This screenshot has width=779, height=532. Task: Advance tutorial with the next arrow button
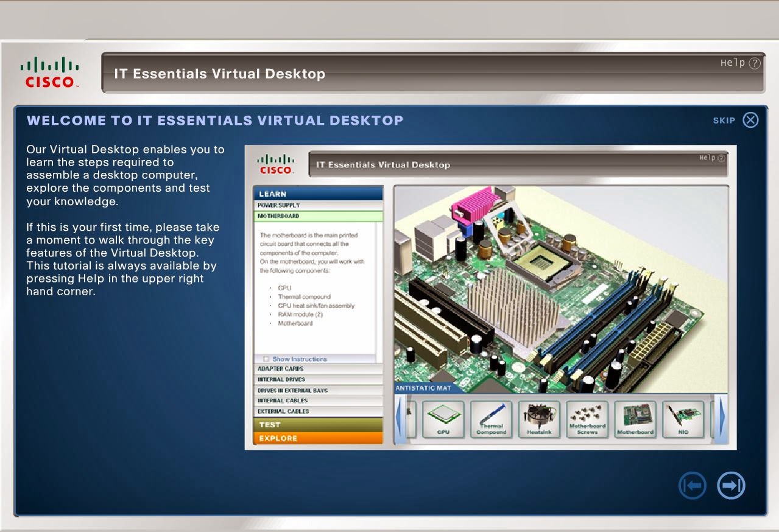pyautogui.click(x=730, y=485)
